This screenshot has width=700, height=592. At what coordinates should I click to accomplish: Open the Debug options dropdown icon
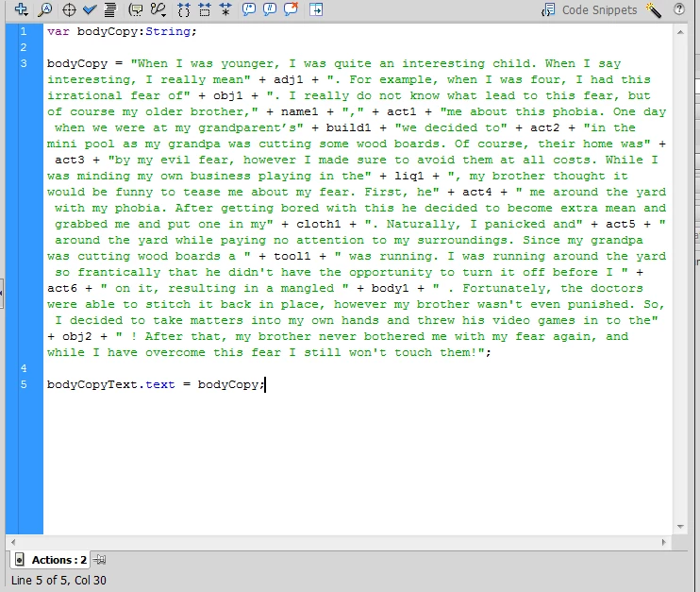coord(158,9)
